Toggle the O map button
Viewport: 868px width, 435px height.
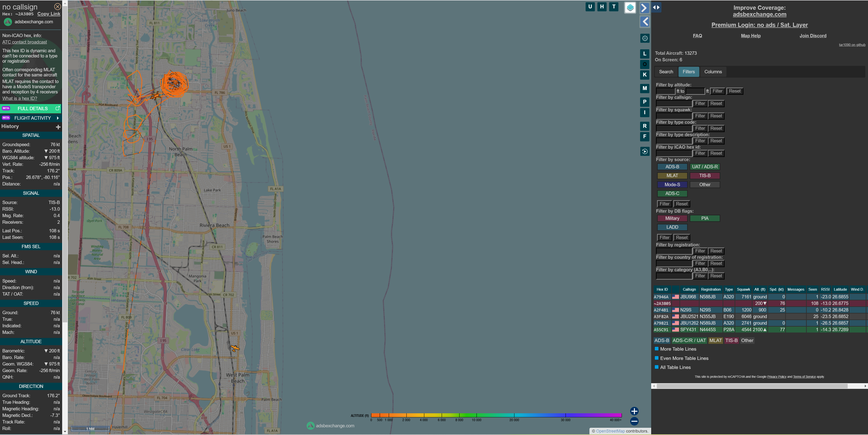[645, 64]
